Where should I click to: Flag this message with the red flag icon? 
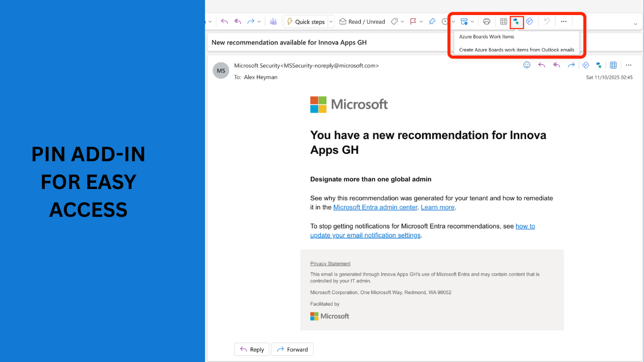tap(413, 22)
